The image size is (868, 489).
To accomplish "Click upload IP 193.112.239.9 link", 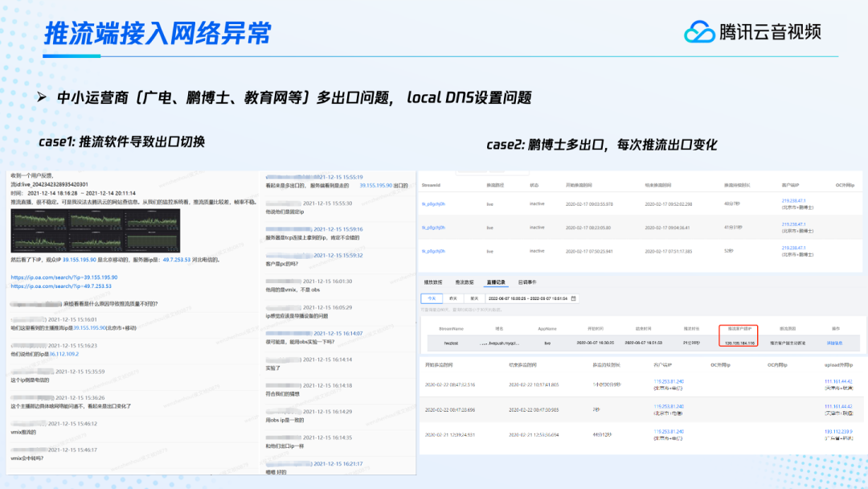I will [x=837, y=431].
